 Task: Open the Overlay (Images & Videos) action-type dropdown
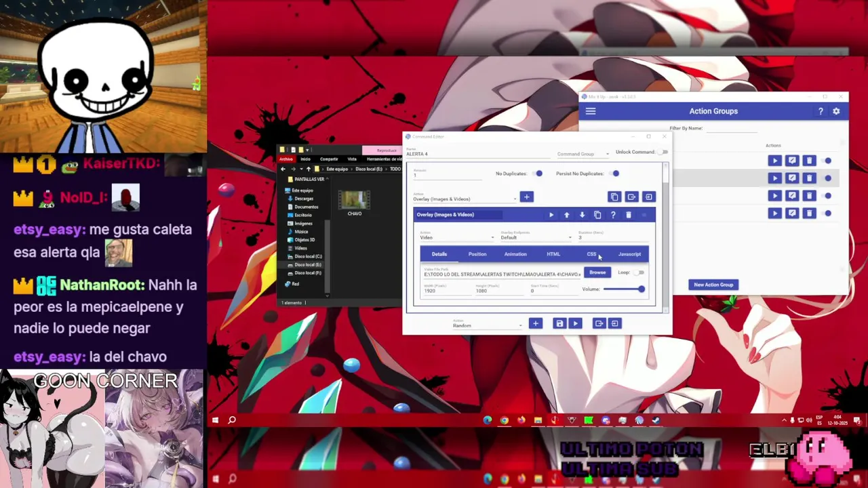tap(465, 198)
